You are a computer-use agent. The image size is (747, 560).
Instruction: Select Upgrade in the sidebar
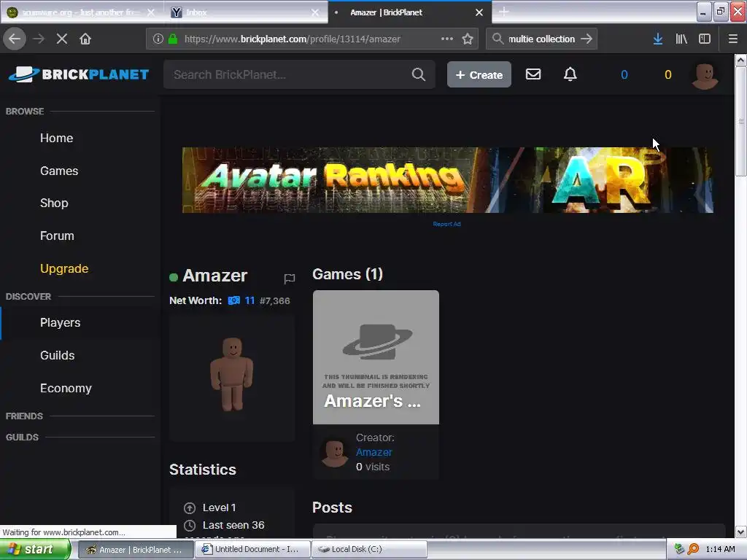tap(64, 268)
